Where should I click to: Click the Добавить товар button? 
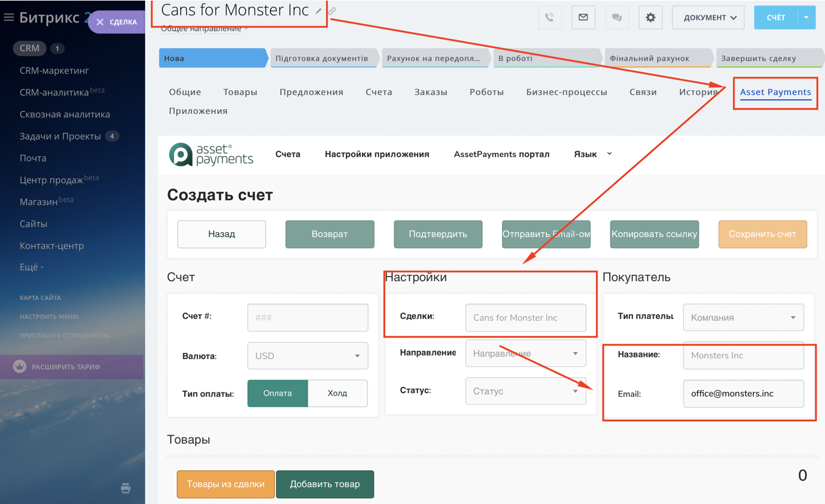325,484
